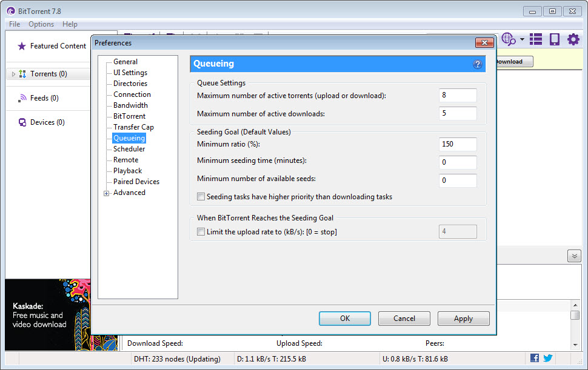
Task: Select Directories in preferences tree
Action: tap(130, 84)
